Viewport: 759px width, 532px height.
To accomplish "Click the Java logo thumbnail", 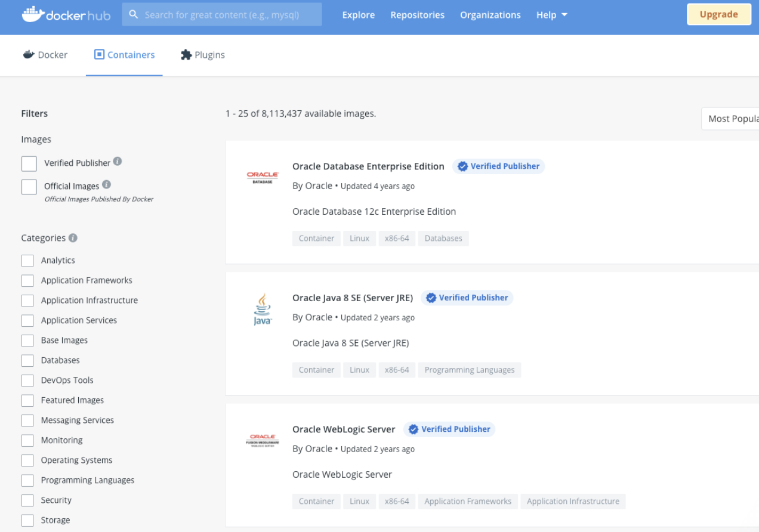I will click(263, 309).
